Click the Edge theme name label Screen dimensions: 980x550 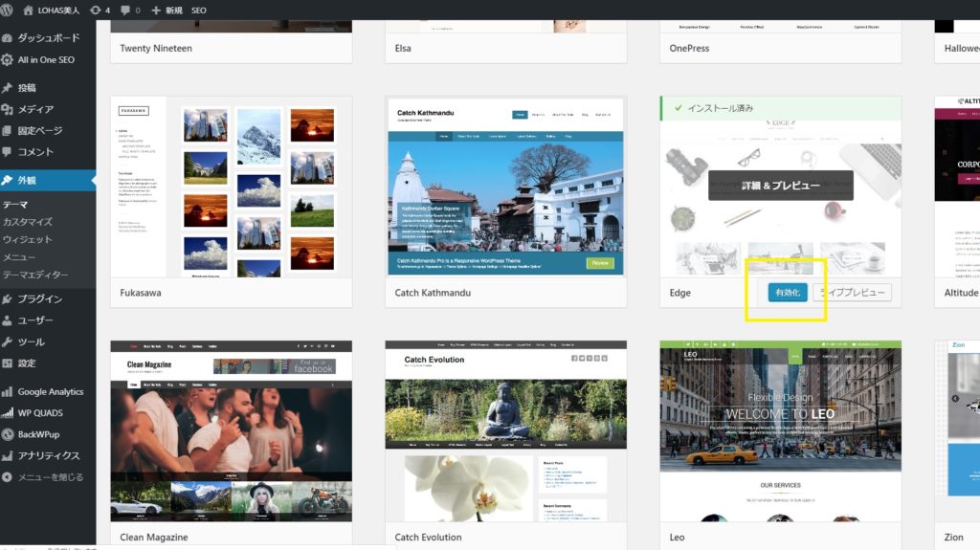pyautogui.click(x=680, y=293)
